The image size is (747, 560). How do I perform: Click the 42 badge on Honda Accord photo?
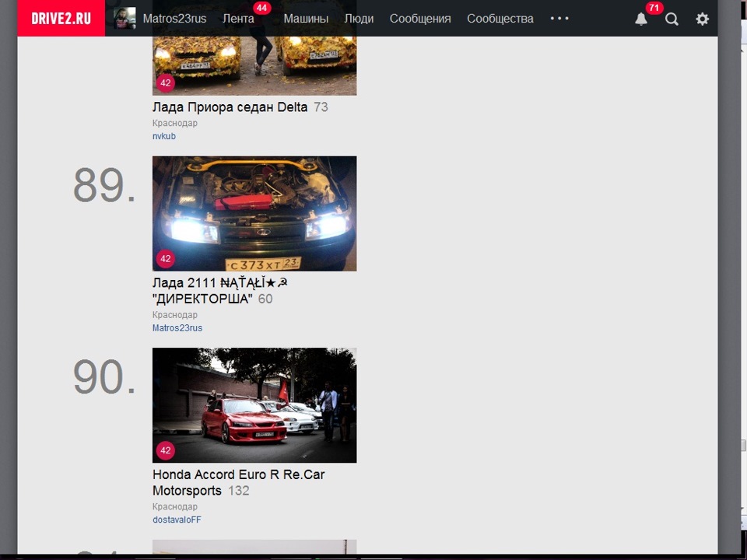coord(165,450)
